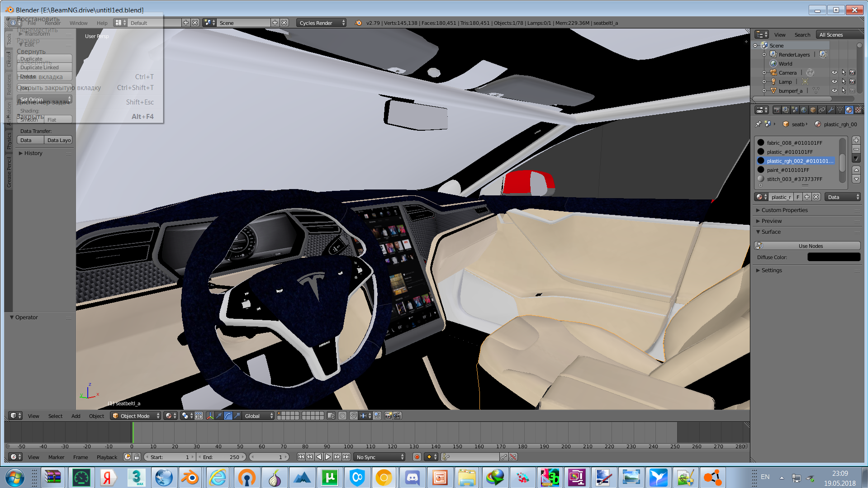Screen dimensions: 868x488
Task: Click the Data transfer button
Action: 30,140
